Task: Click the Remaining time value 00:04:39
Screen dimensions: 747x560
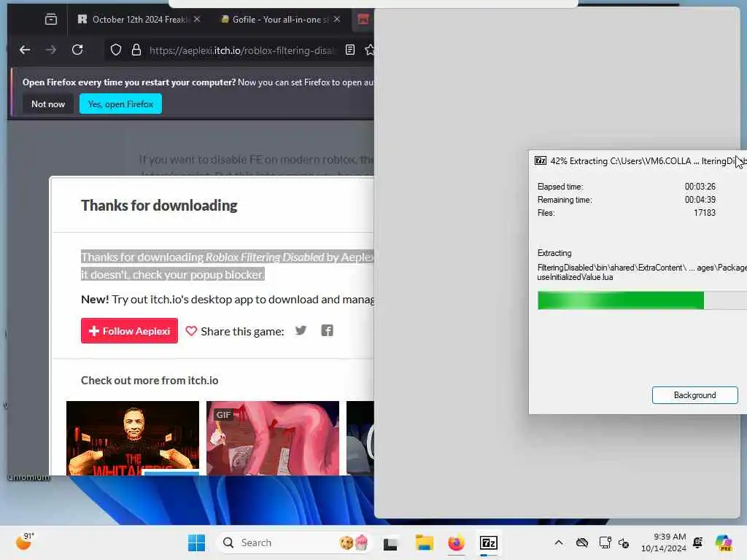Action: pyautogui.click(x=700, y=200)
